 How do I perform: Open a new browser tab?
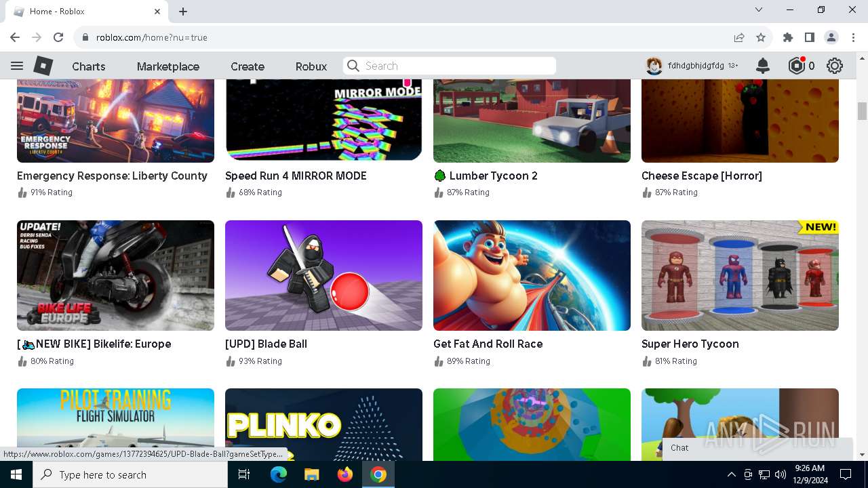(183, 12)
